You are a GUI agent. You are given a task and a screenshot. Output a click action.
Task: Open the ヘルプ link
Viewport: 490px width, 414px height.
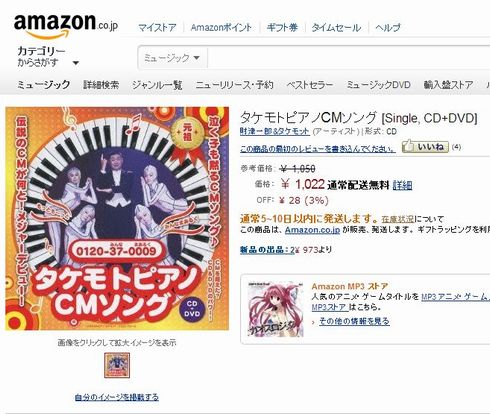pyautogui.click(x=388, y=28)
